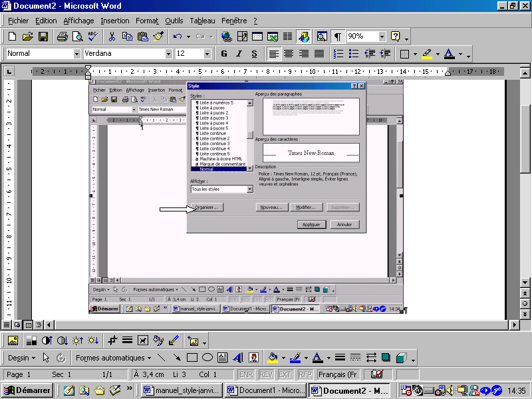Screen dimensions: 532x399
Task: Draw a rectangle with the Drawing toolbar
Action: (x=192, y=358)
